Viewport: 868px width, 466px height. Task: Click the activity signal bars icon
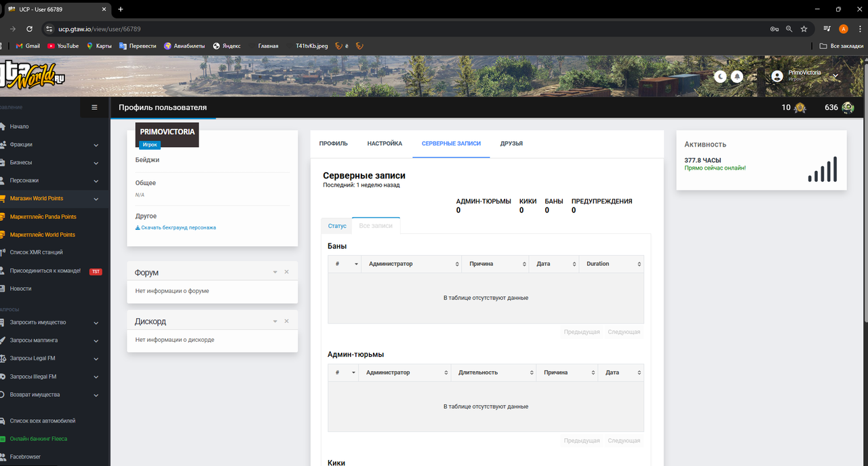click(x=823, y=169)
